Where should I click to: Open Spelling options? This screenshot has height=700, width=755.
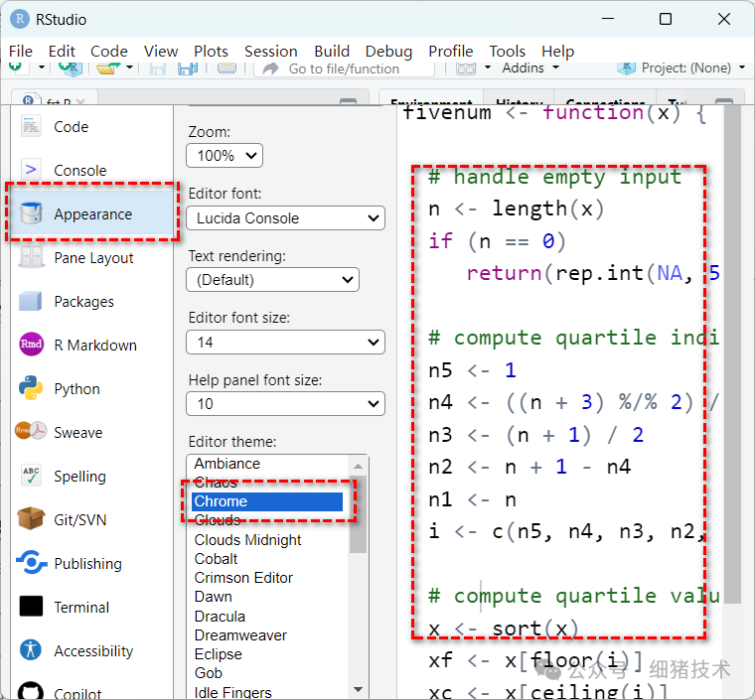91,477
